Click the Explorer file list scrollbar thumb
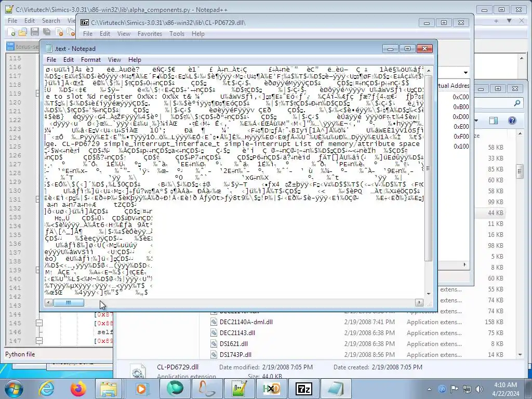The width and height of the screenshot is (532, 399). [x=520, y=171]
